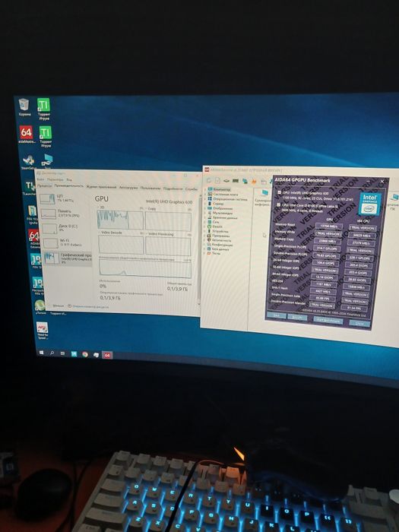Switch to Процессы tab in Task Manager
The height and width of the screenshot is (532, 399).
[x=44, y=185]
